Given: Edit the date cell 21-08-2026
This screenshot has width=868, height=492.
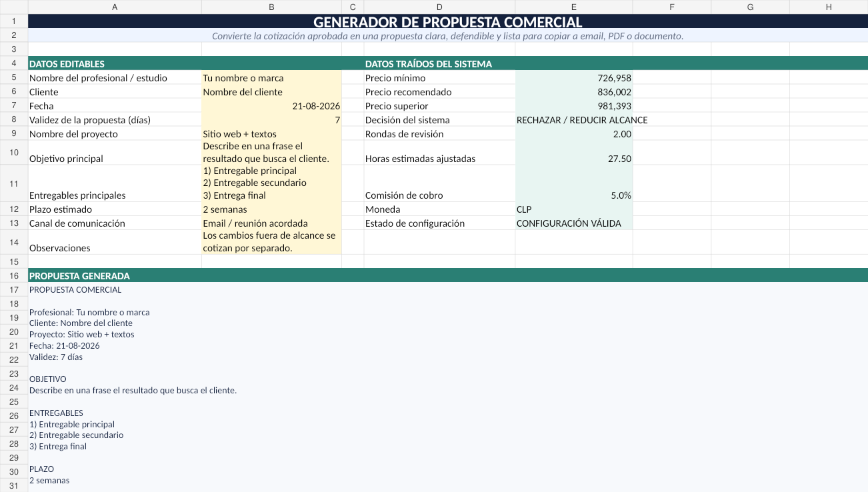Looking at the screenshot, I should (271, 106).
